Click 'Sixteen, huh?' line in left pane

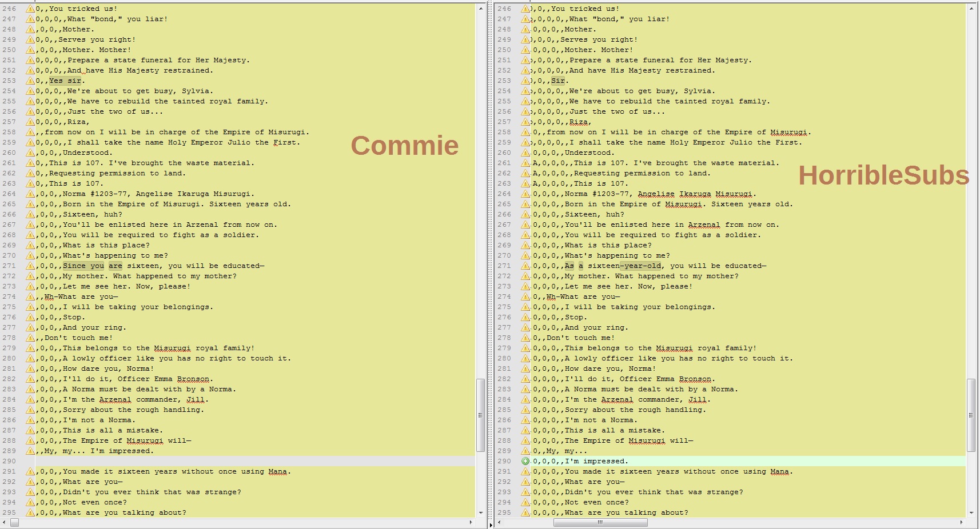tap(93, 214)
